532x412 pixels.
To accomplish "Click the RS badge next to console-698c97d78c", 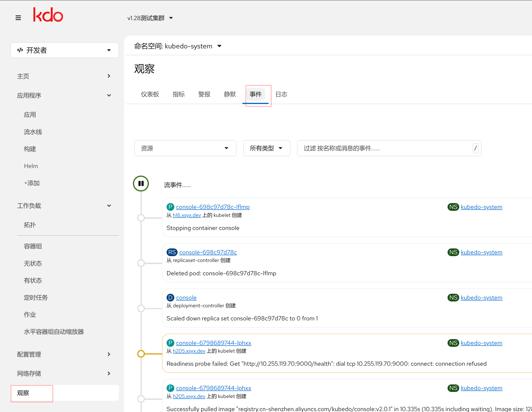I will pyautogui.click(x=172, y=252).
